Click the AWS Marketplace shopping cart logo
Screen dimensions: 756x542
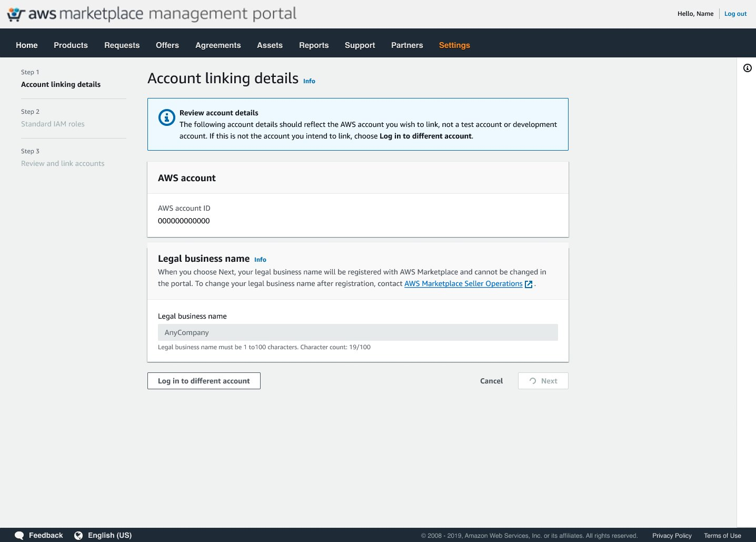coord(16,14)
